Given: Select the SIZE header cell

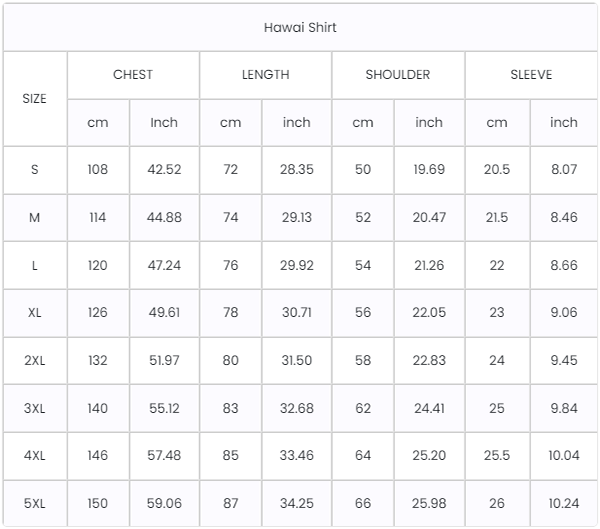Looking at the screenshot, I should coord(34,99).
